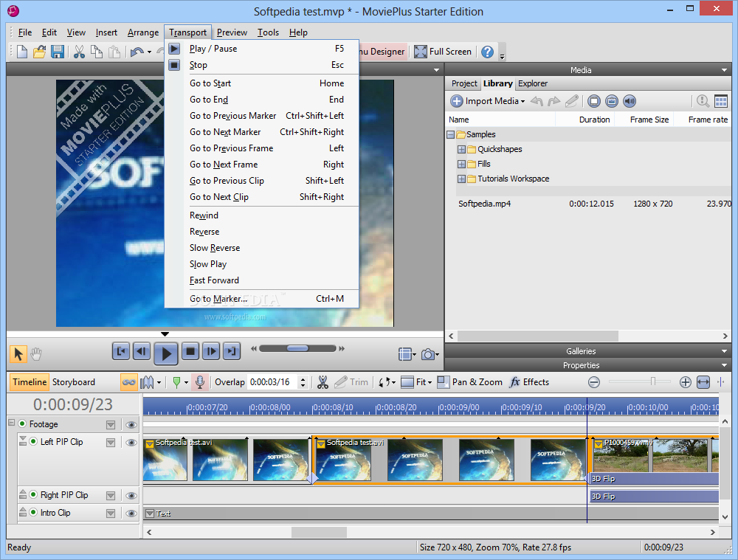
Task: Click the Open project folder icon
Action: pos(40,52)
